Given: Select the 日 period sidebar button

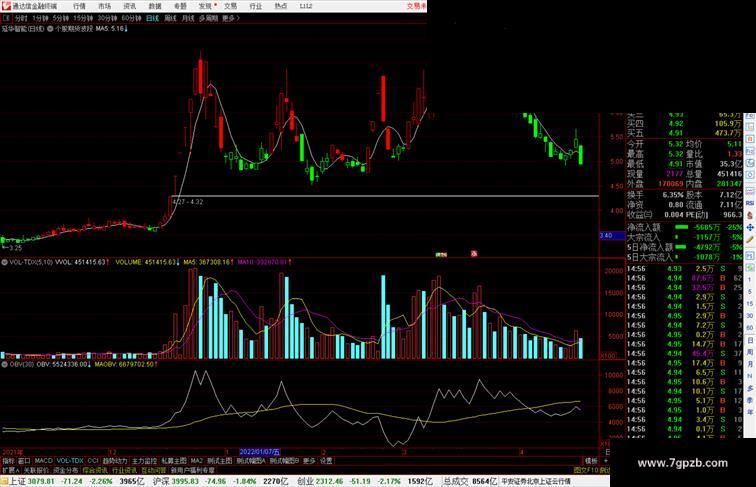Looking at the screenshot, I should click(750, 340).
